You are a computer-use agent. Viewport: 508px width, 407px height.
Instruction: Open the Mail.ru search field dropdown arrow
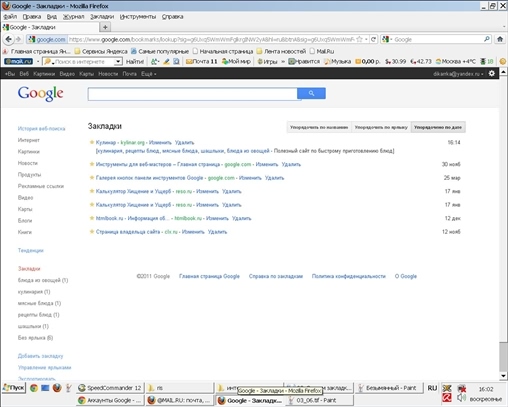point(118,62)
